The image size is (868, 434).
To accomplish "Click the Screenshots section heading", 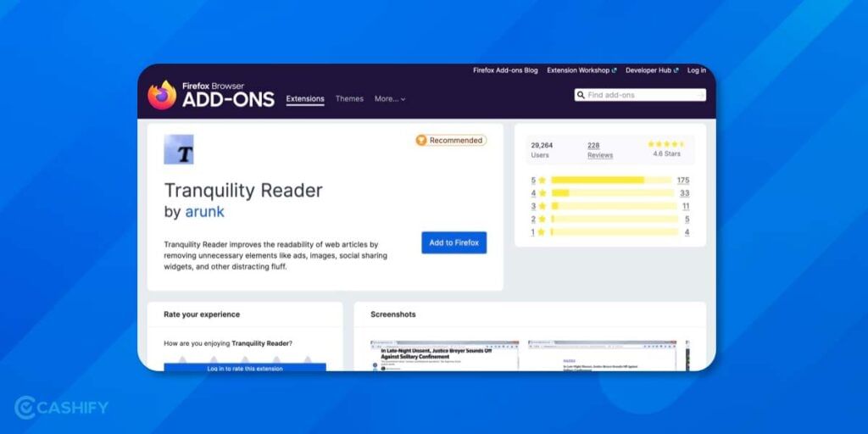I will coord(393,314).
